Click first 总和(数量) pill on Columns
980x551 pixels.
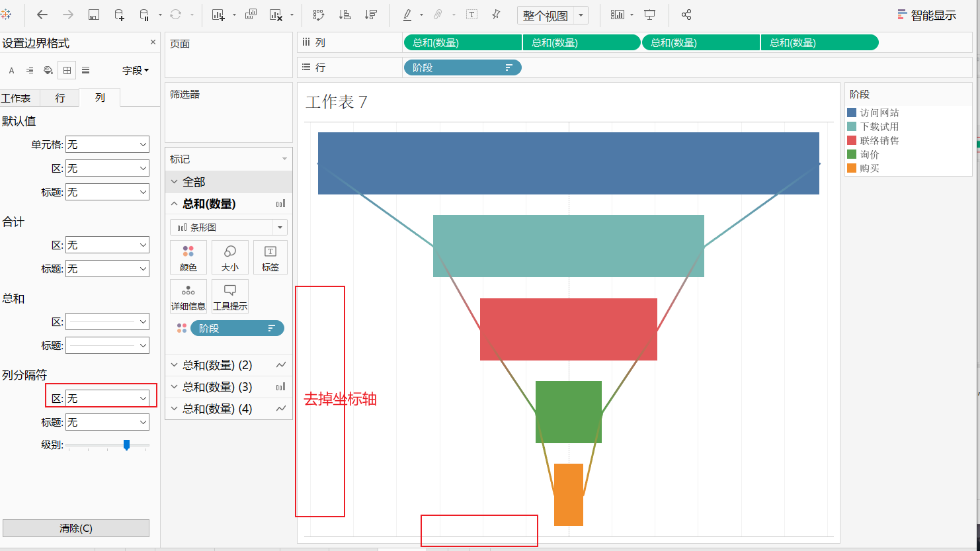462,42
